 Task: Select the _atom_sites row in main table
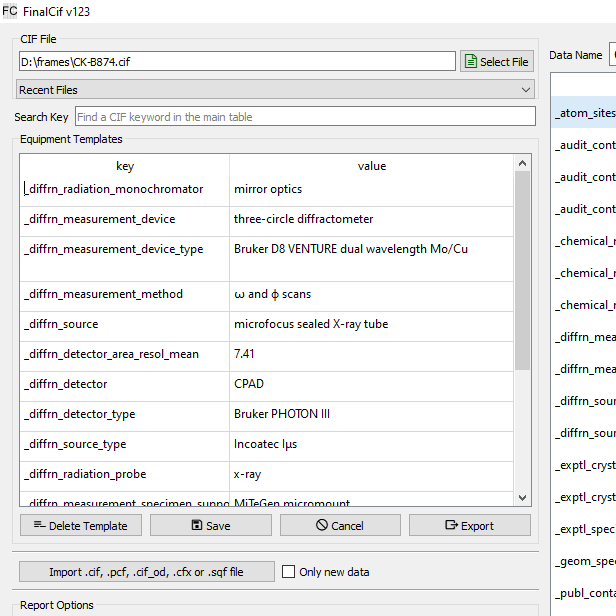tap(584, 113)
